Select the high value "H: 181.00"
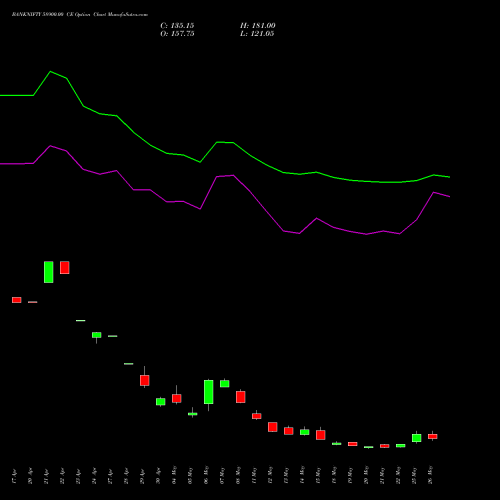The image size is (500, 500). point(258,26)
